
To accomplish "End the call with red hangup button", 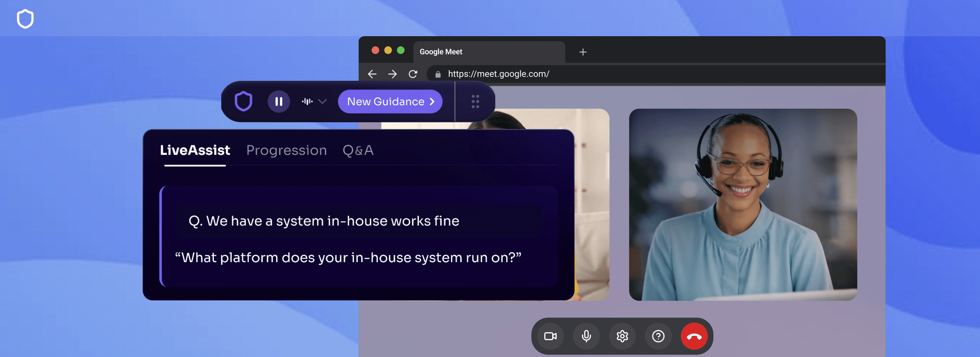I will point(694,336).
